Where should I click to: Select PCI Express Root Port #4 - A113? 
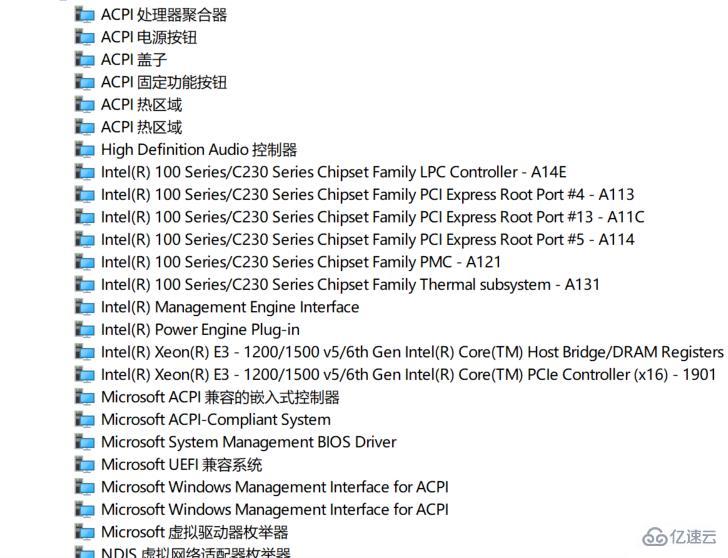coord(367,195)
